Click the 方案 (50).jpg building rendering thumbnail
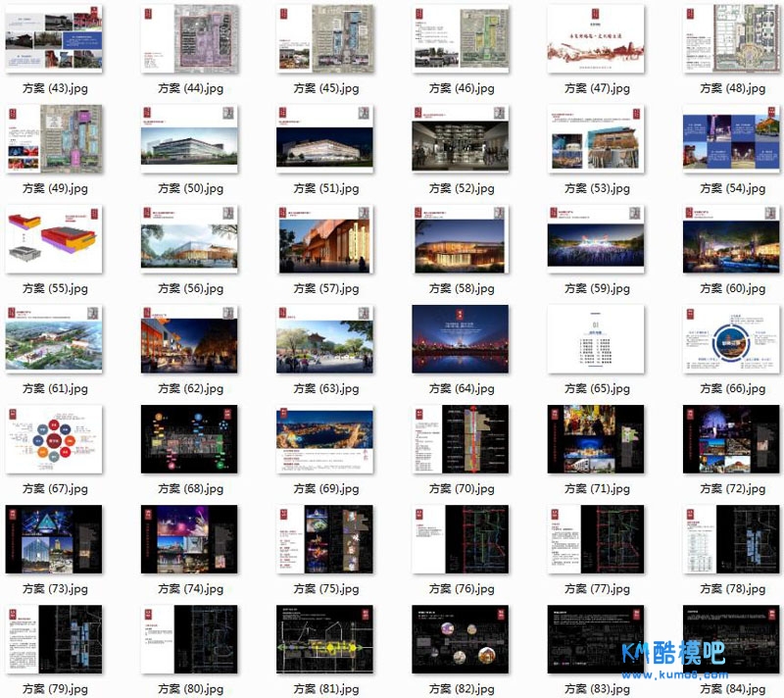 click(x=189, y=139)
